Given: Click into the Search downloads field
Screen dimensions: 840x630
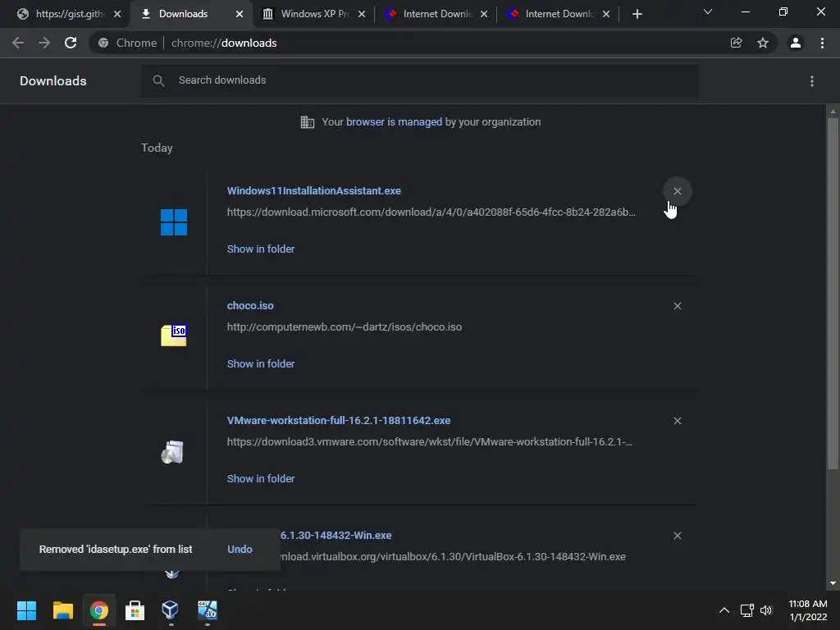Looking at the screenshot, I should pos(419,81).
